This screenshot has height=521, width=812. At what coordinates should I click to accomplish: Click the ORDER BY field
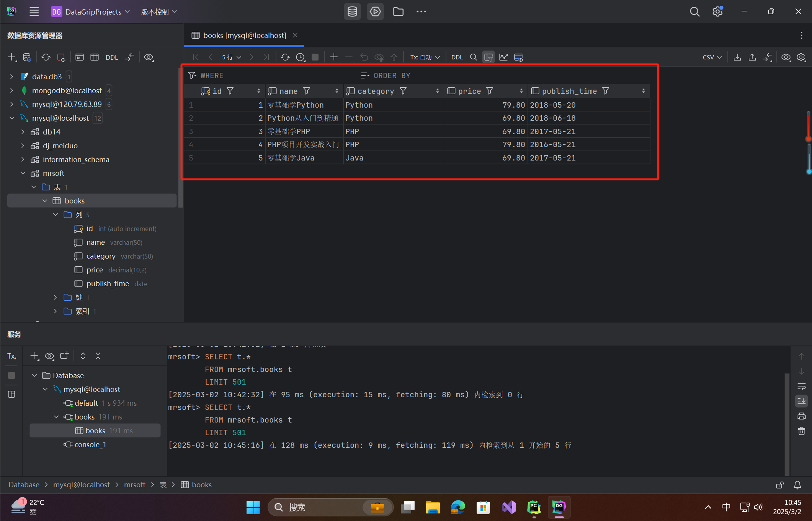(505, 75)
